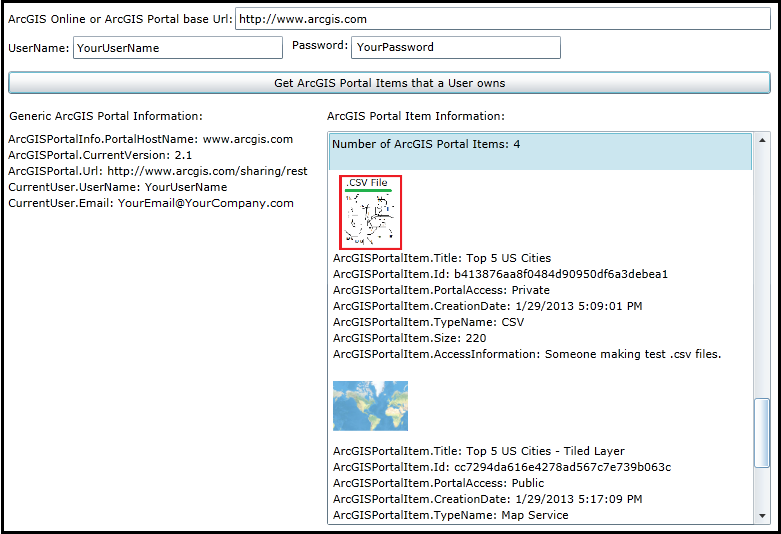Click ArcGIS Portal Item Information label
Screen dimensions: 781x534
[416, 116]
